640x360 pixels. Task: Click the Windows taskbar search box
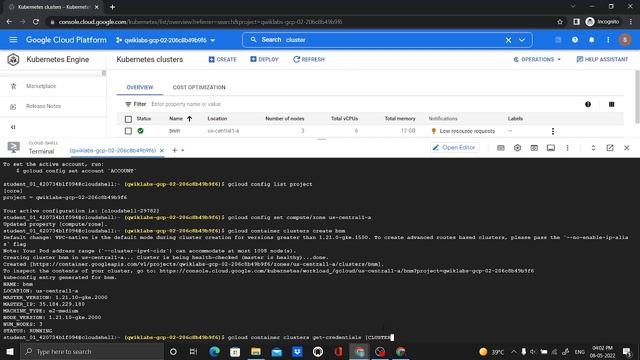(92, 351)
